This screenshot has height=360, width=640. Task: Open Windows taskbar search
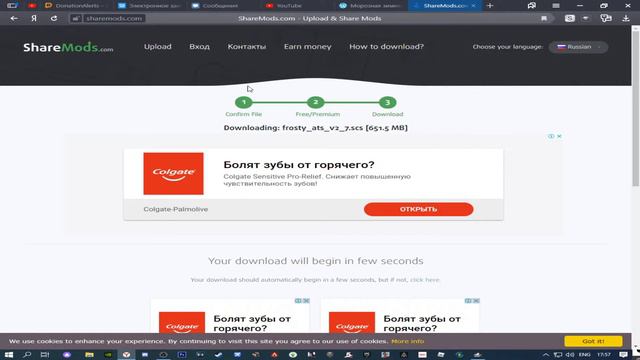point(27,355)
